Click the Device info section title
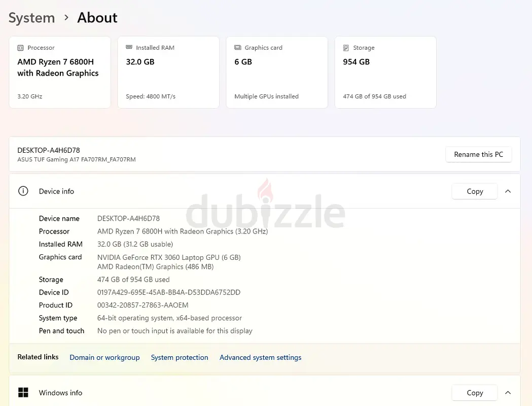 point(56,191)
